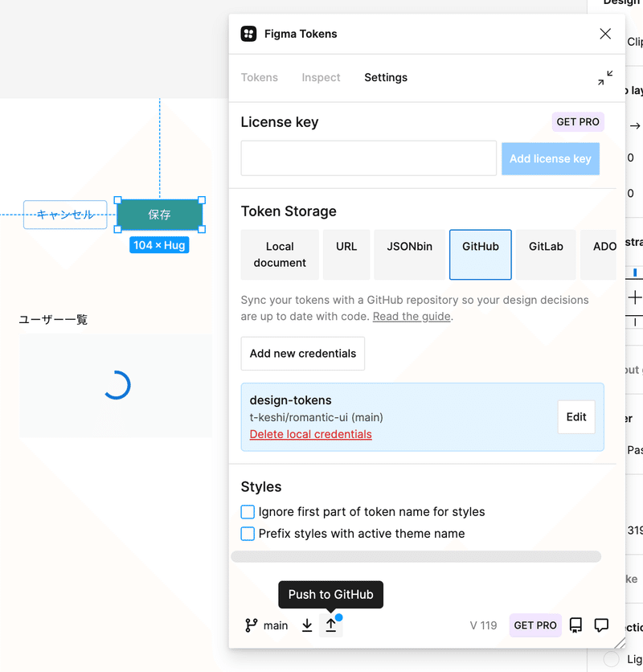Select GitLab token storage
Image resolution: width=643 pixels, height=672 pixels.
pyautogui.click(x=546, y=255)
